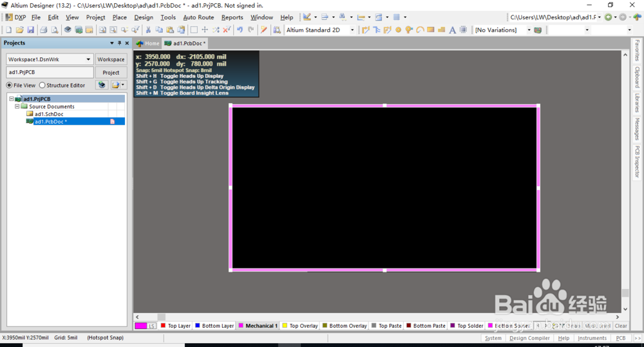The height and width of the screenshot is (347, 644).
Task: Click the Print icon
Action: tap(44, 30)
